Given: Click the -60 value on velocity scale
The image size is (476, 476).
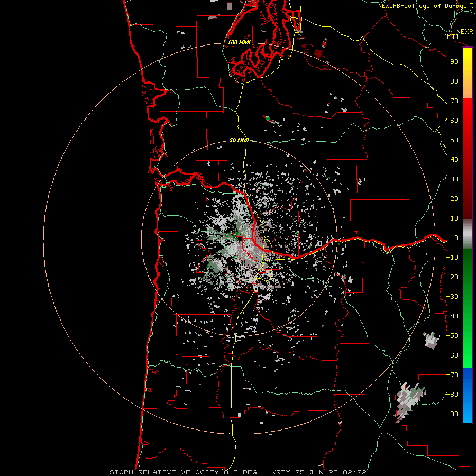Looking at the screenshot, I should click(x=452, y=355).
